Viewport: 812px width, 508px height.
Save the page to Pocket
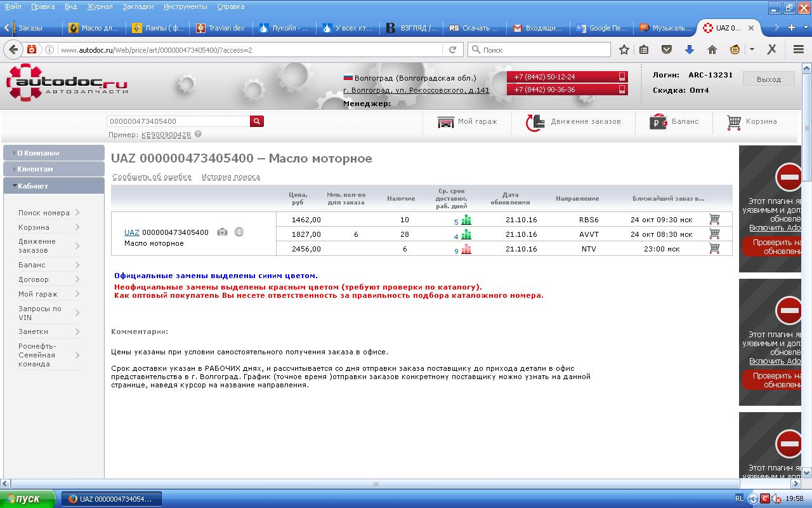point(667,50)
